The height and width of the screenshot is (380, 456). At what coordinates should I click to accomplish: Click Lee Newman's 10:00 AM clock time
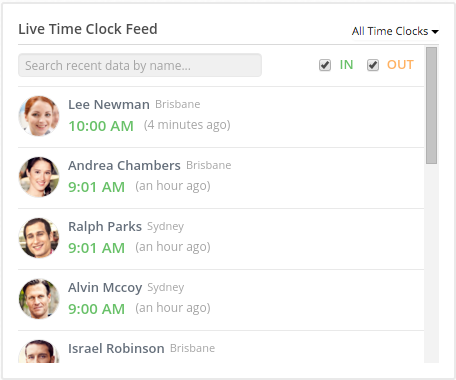(101, 126)
